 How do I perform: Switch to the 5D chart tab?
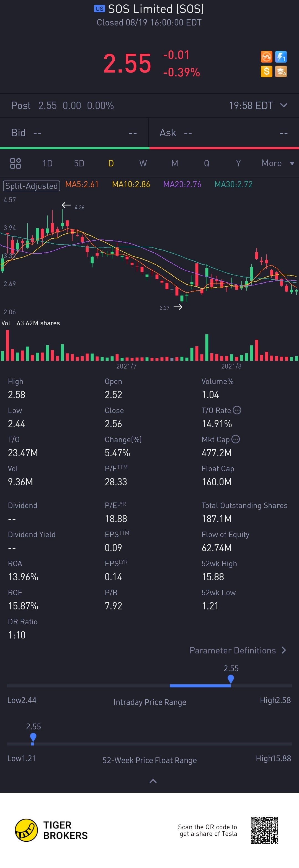[79, 163]
